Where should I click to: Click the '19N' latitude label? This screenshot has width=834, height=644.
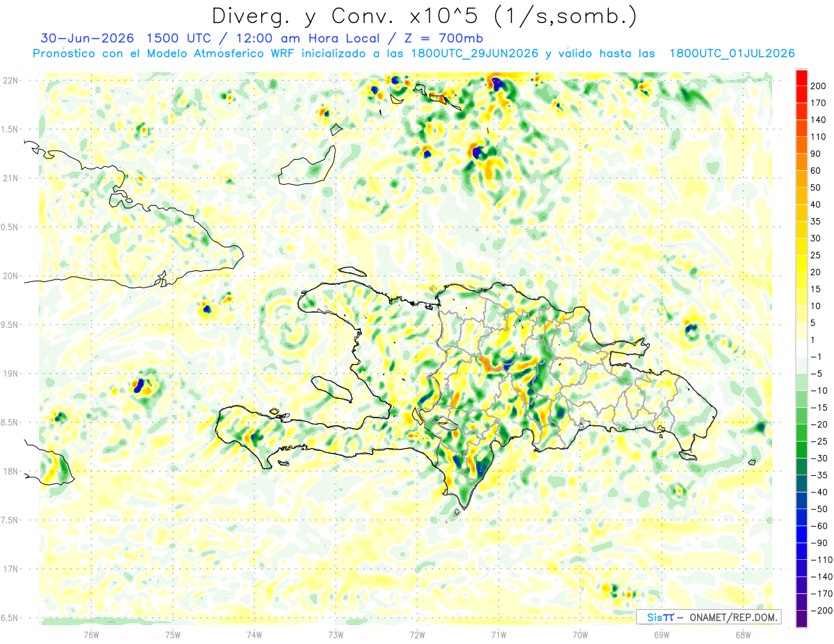tap(11, 374)
